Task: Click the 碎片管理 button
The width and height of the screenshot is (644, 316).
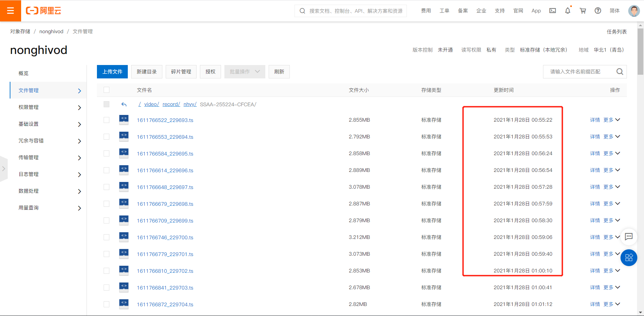Action: tap(181, 72)
